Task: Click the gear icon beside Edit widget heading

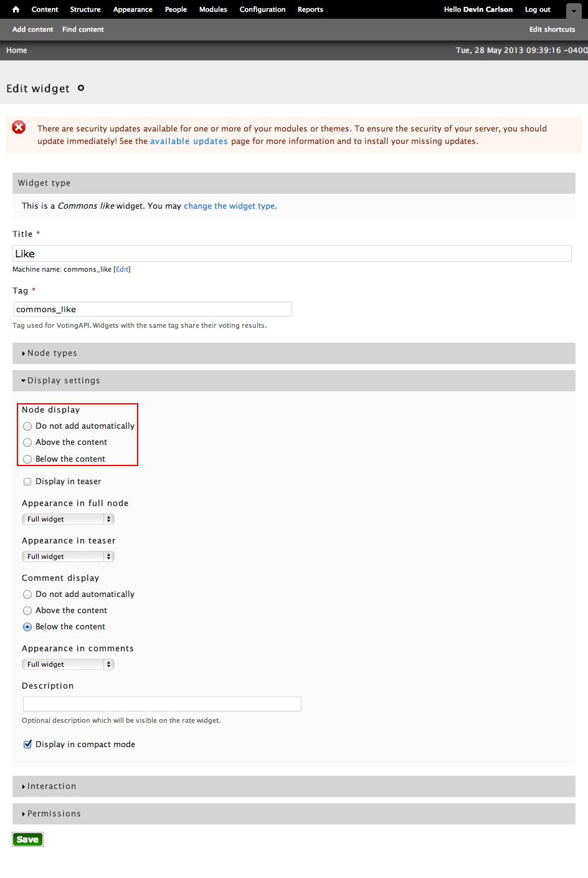Action: coord(80,88)
